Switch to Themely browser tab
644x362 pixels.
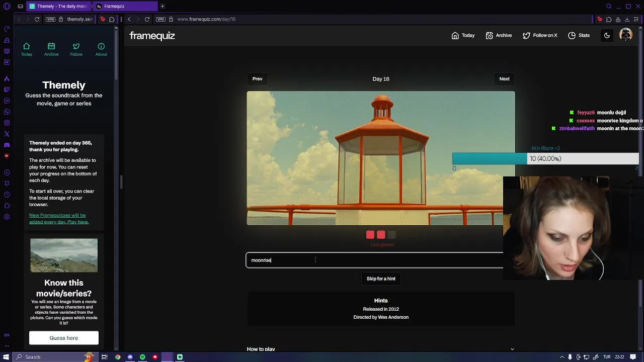click(x=58, y=6)
